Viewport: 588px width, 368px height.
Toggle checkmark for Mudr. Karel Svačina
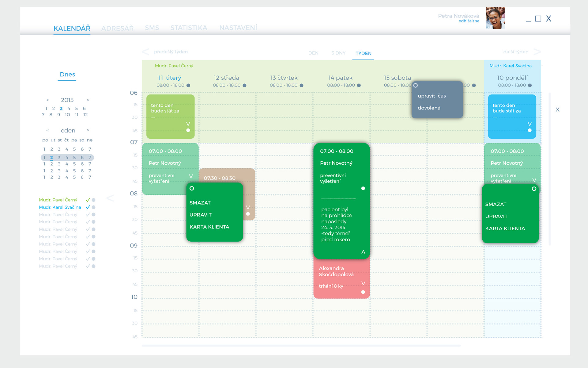coord(88,207)
